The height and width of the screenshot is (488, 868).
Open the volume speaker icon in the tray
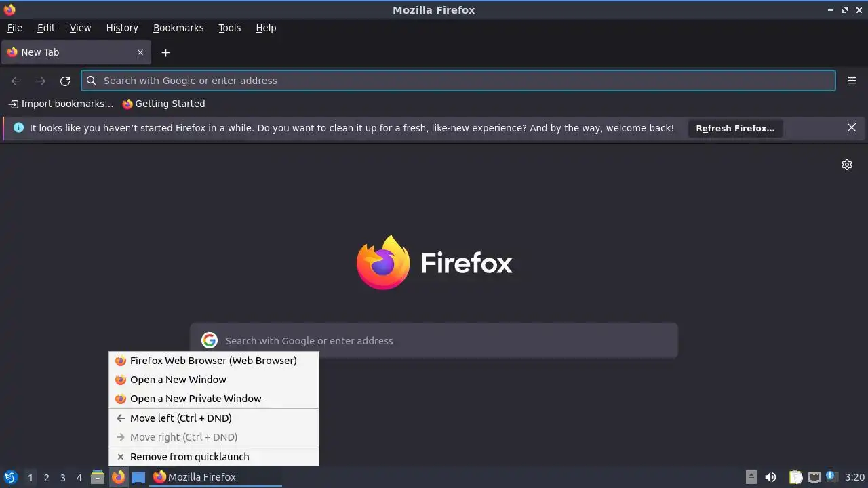[770, 477]
